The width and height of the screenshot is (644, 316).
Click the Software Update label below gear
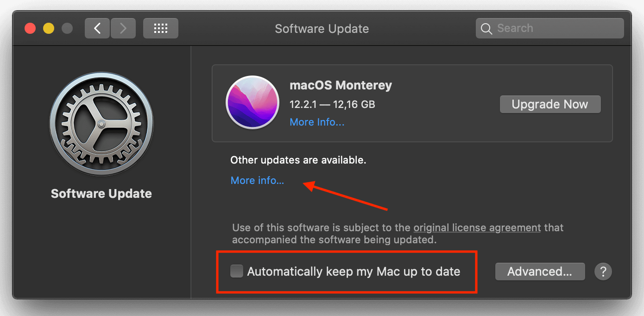pos(101,194)
